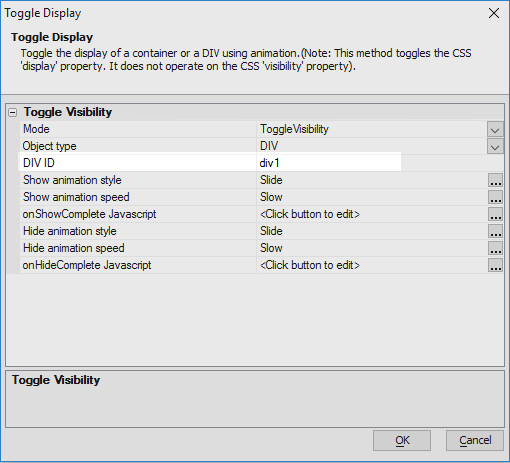
Task: Edit the onShowComplete Javascript via ellipsis button
Action: [495, 214]
